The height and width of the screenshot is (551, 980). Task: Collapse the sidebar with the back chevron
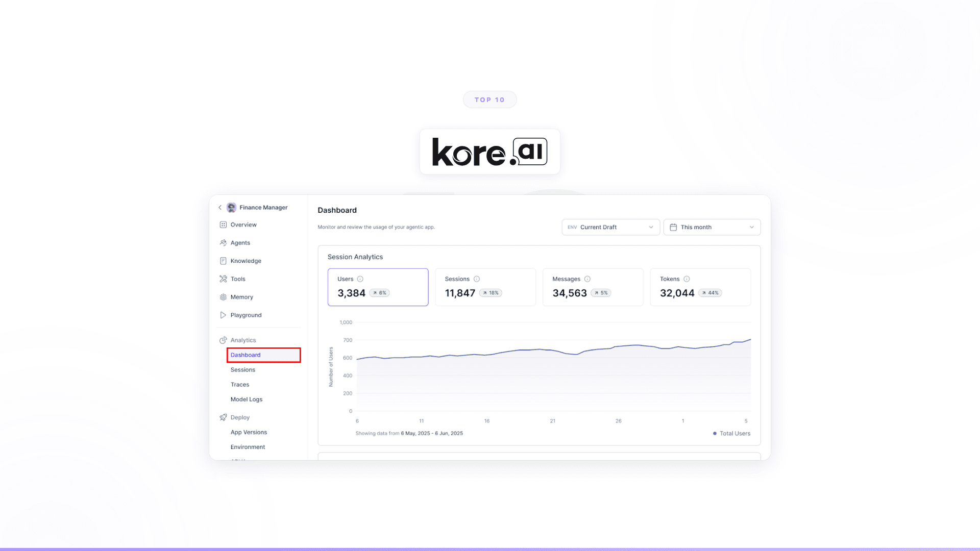coord(219,207)
